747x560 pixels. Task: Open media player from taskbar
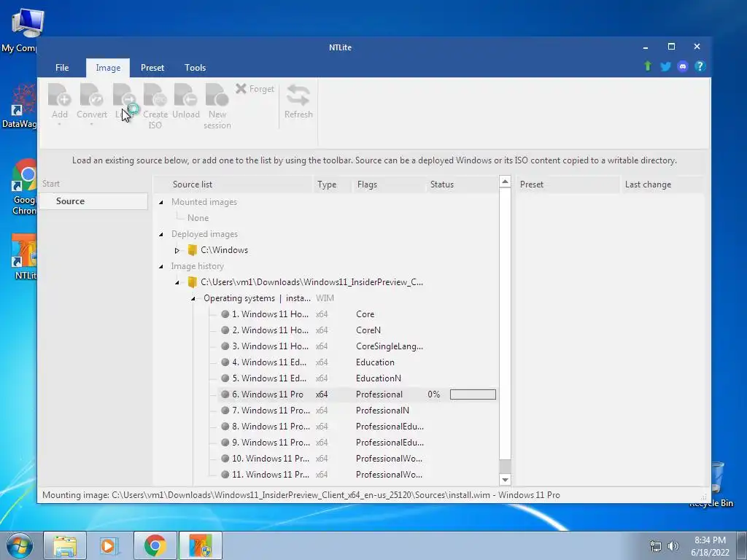109,545
